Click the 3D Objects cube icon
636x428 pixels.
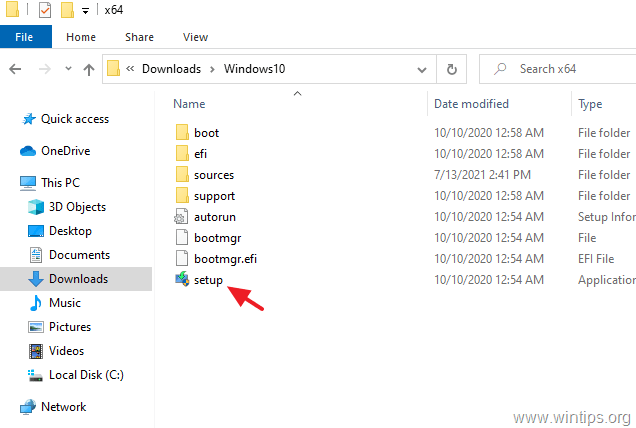36,207
